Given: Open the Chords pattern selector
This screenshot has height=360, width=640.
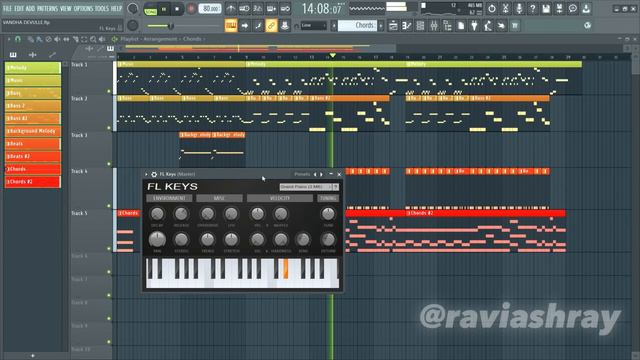Looking at the screenshot, I should point(357,26).
